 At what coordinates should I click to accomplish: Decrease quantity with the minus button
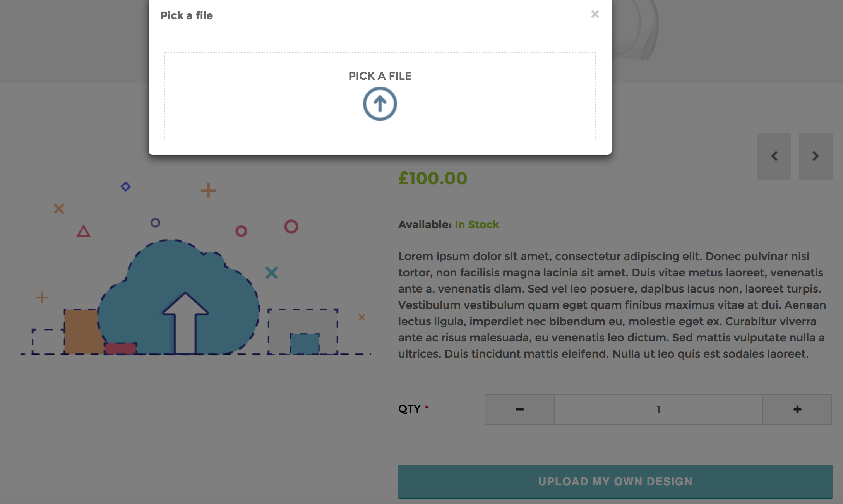click(519, 410)
